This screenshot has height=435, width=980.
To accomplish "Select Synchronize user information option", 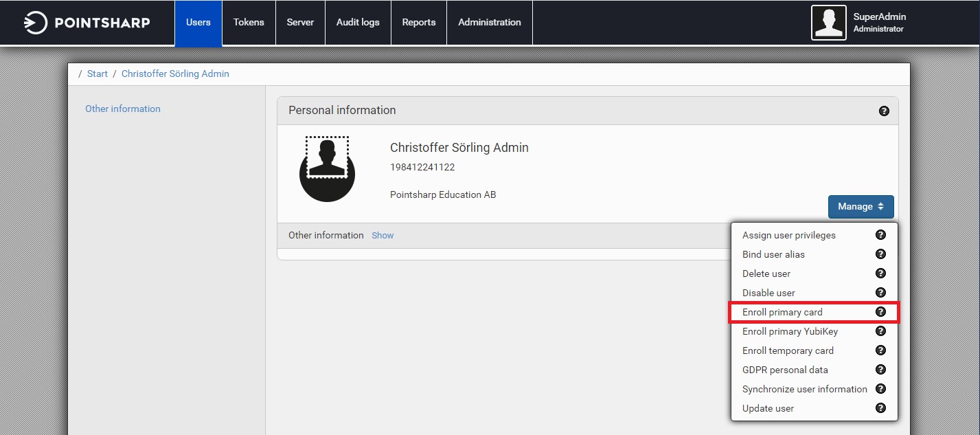I will click(x=804, y=389).
